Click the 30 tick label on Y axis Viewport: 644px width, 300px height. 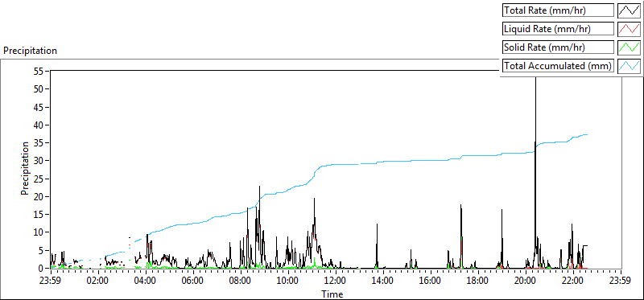(x=39, y=161)
